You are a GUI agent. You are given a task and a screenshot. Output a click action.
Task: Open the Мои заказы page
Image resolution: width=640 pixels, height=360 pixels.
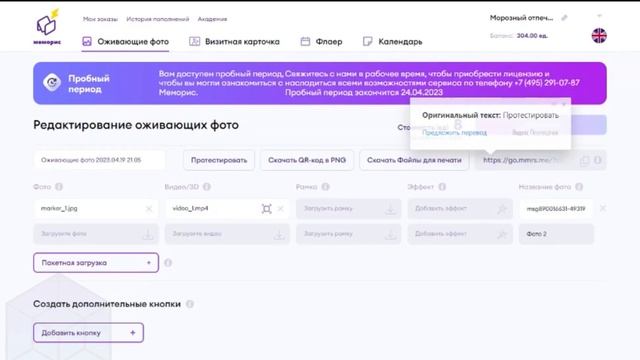(100, 19)
